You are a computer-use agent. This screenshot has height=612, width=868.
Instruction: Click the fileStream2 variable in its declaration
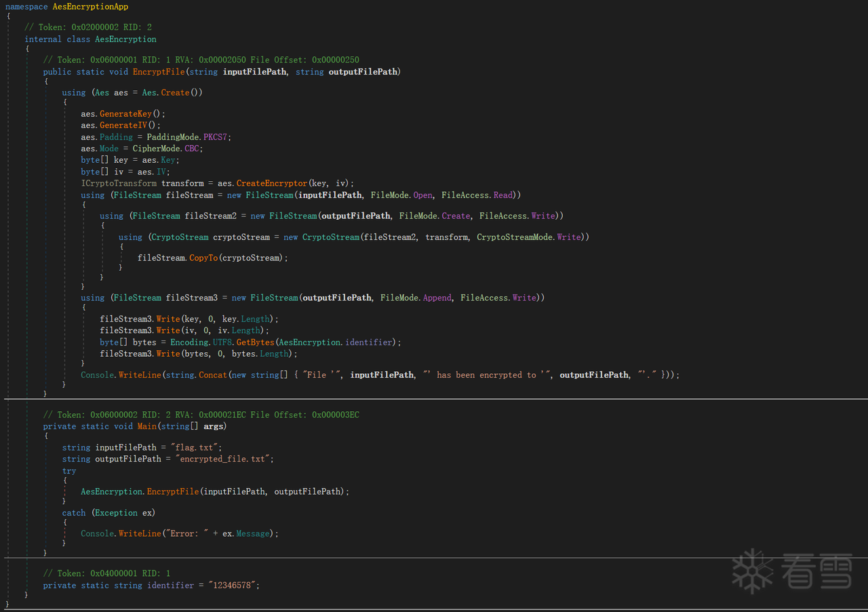pos(211,216)
